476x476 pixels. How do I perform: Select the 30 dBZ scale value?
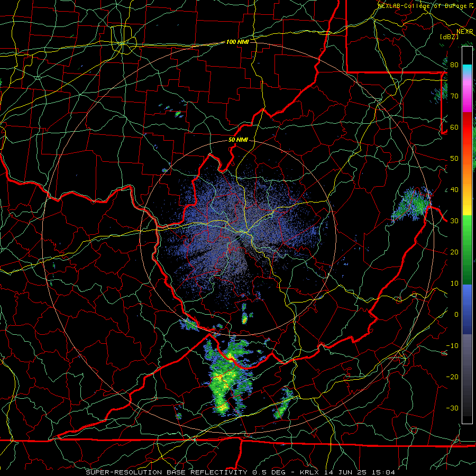(454, 221)
